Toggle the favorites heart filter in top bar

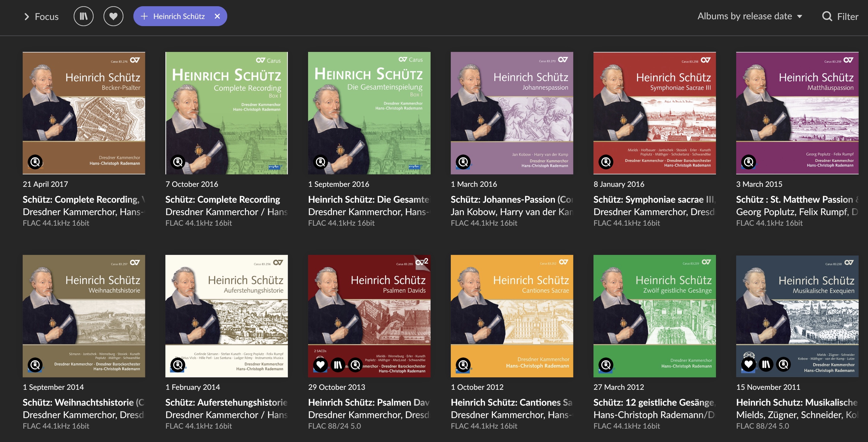tap(113, 16)
